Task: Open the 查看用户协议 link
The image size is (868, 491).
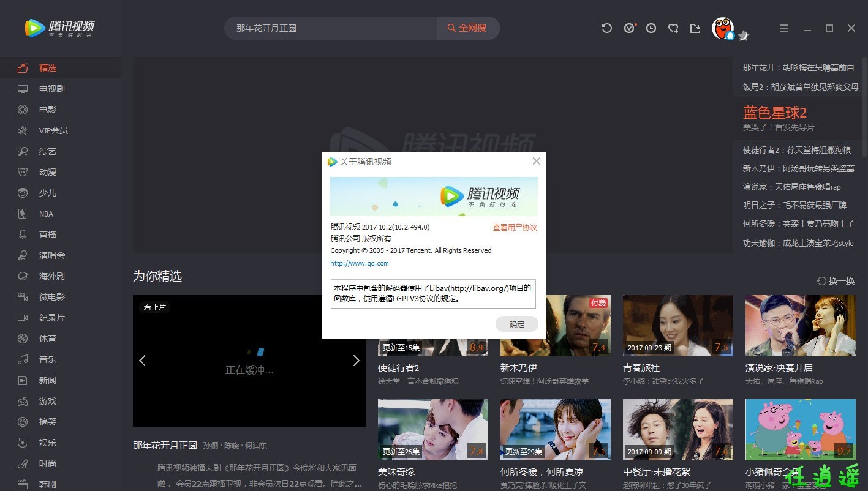Action: (515, 227)
